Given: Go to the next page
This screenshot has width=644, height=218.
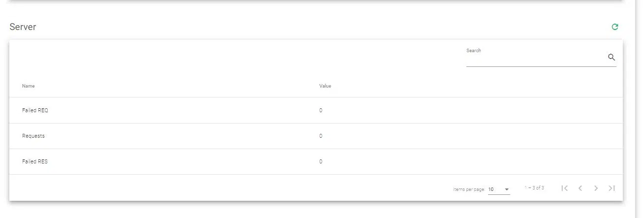Looking at the screenshot, I should (x=596, y=188).
